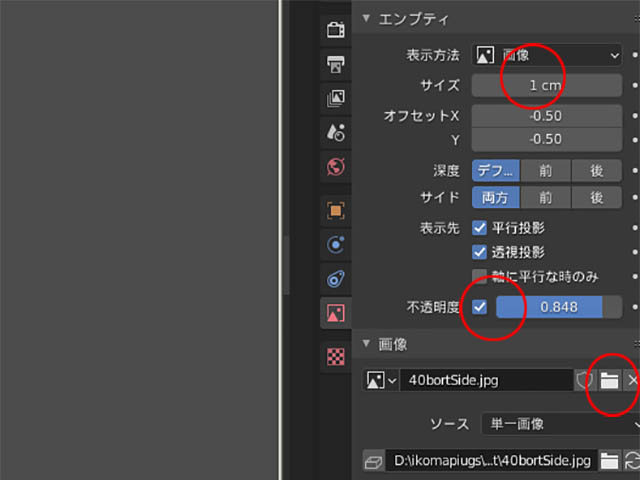Unlink image with the X button
Image resolution: width=640 pixels, height=480 pixels.
tap(632, 380)
